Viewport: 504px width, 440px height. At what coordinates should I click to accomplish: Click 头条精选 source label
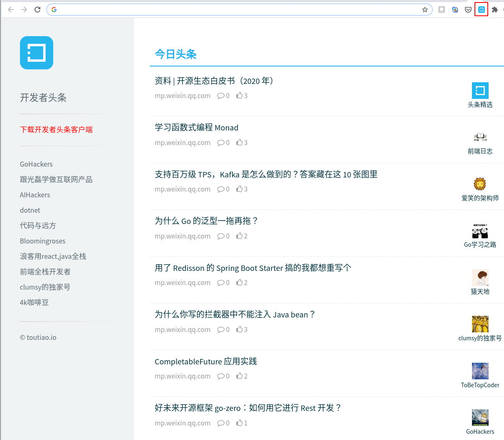[x=480, y=105]
